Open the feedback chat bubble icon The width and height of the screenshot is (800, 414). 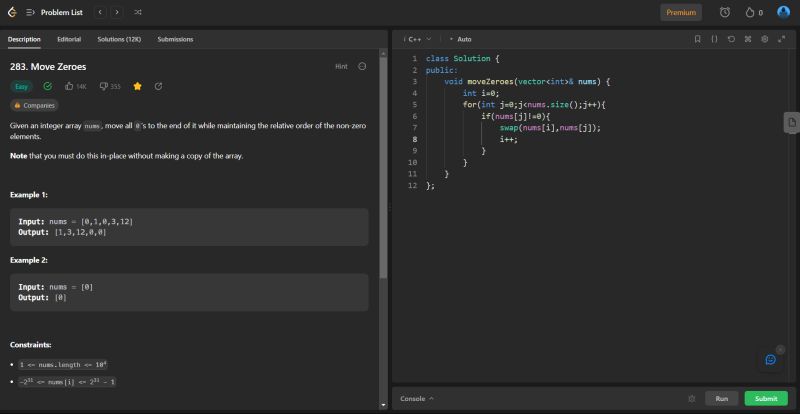(770, 359)
